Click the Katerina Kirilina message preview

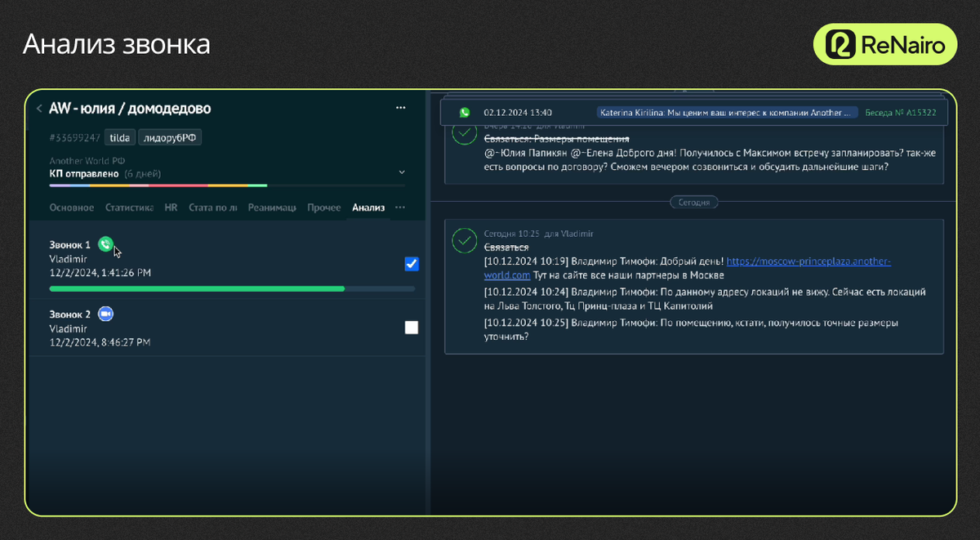(728, 113)
